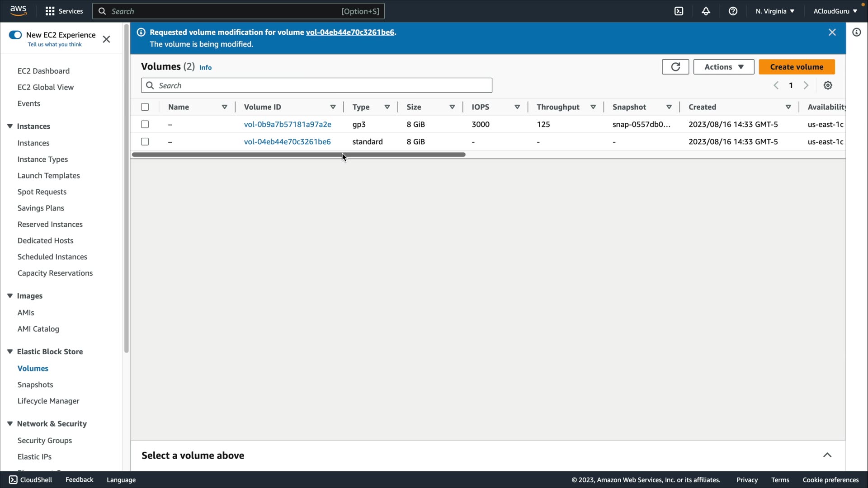
Task: Open table preferences gear icon
Action: pyautogui.click(x=828, y=85)
